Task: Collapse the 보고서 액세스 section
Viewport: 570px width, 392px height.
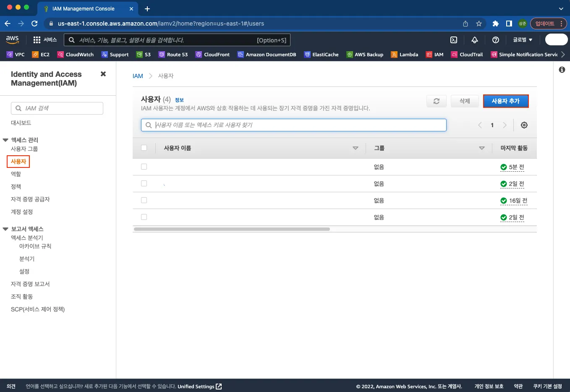Action: tap(5, 229)
